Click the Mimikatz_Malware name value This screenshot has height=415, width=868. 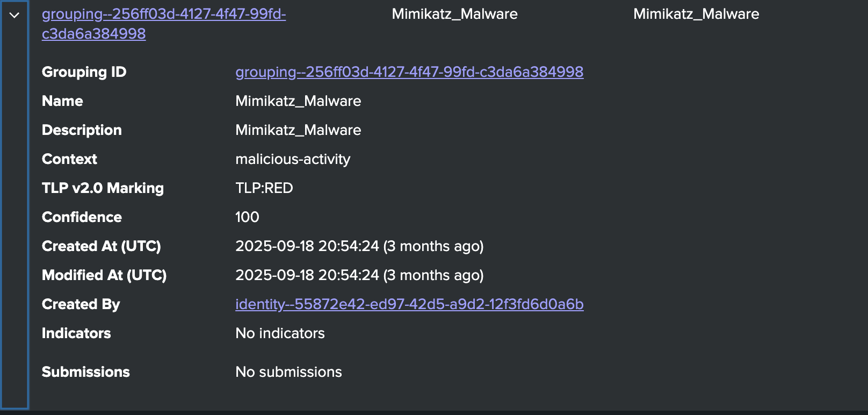tap(298, 101)
